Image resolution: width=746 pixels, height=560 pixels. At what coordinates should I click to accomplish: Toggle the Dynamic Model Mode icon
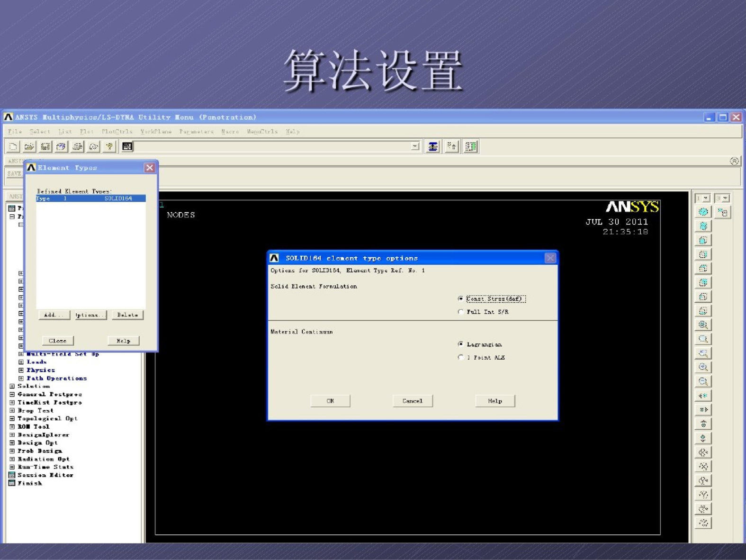(723, 212)
